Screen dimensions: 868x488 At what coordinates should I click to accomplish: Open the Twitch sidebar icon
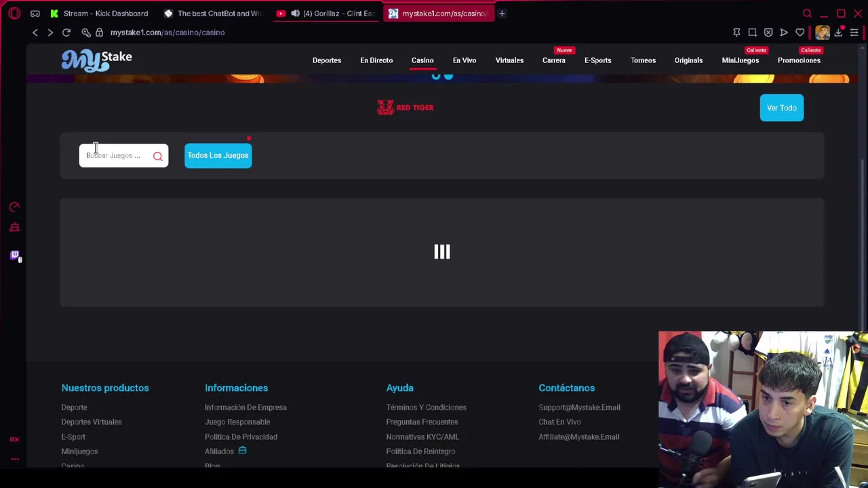tap(15, 256)
